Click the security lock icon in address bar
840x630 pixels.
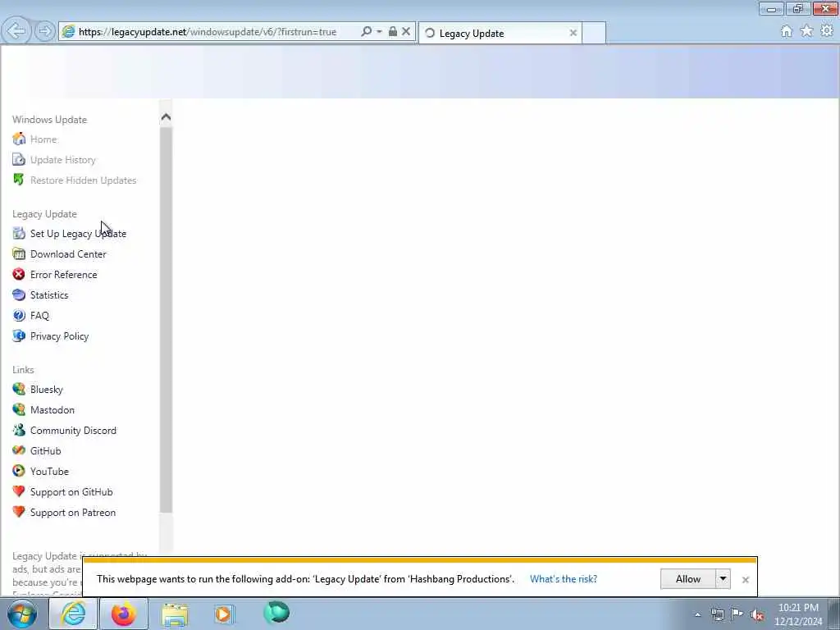[393, 32]
